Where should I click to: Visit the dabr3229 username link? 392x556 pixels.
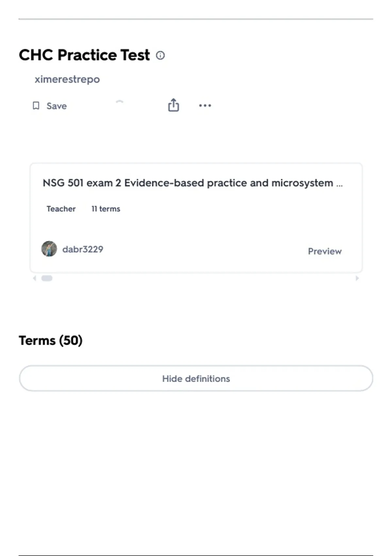click(83, 249)
